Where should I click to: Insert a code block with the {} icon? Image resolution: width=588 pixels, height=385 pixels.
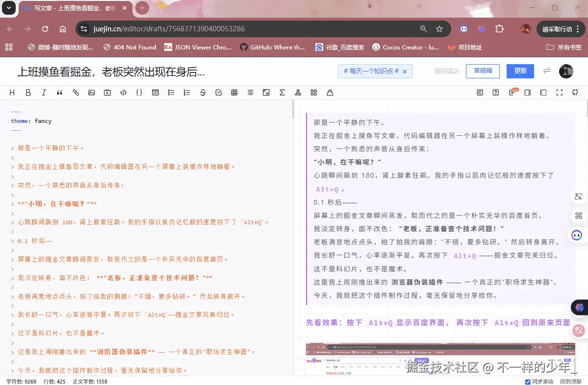(x=139, y=92)
